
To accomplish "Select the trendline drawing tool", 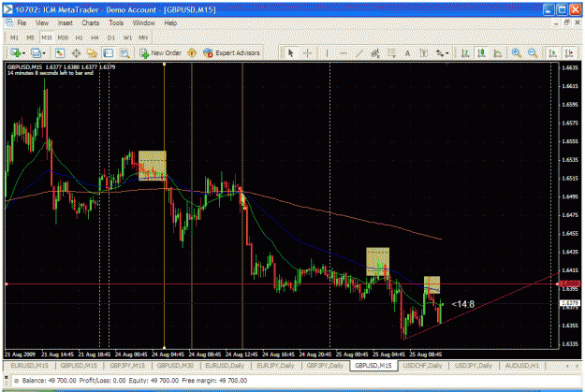I will 359,53.
